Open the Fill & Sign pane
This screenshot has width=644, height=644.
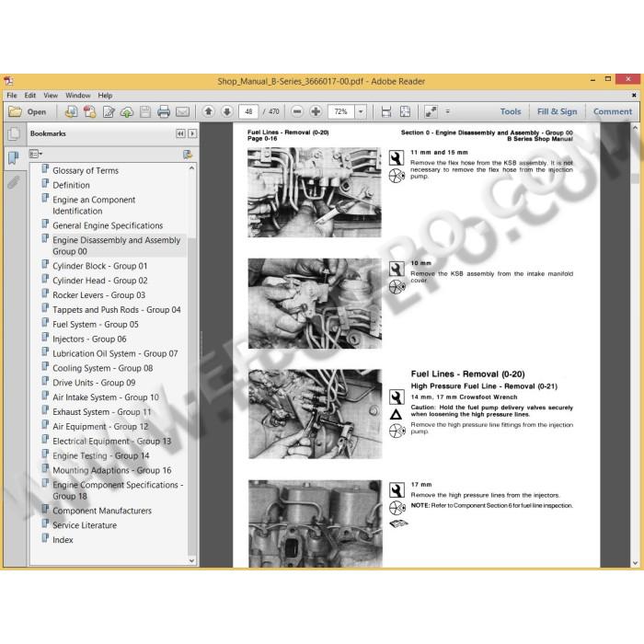point(557,111)
